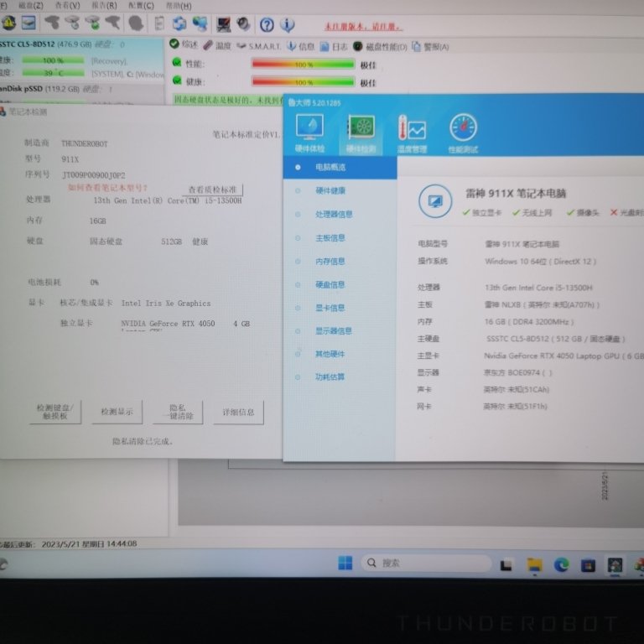The height and width of the screenshot is (644, 644).
Task: Click the green 100% health bar for SSTC disk
Action: pos(53,60)
